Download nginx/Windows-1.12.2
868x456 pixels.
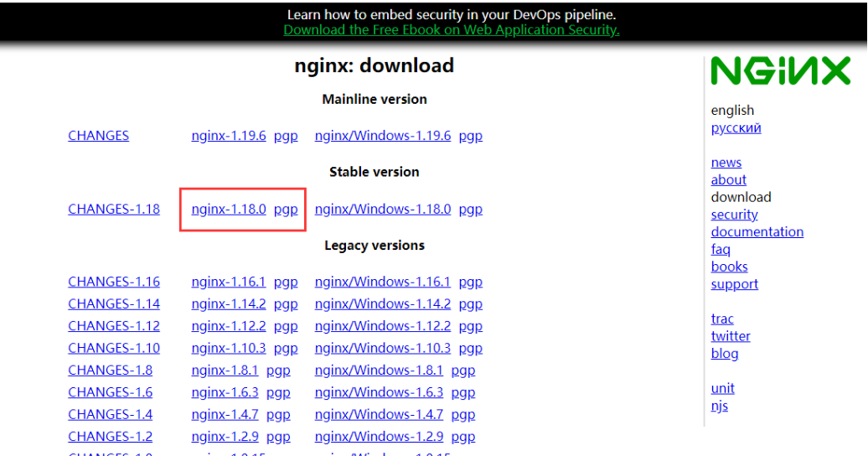pyautogui.click(x=383, y=326)
